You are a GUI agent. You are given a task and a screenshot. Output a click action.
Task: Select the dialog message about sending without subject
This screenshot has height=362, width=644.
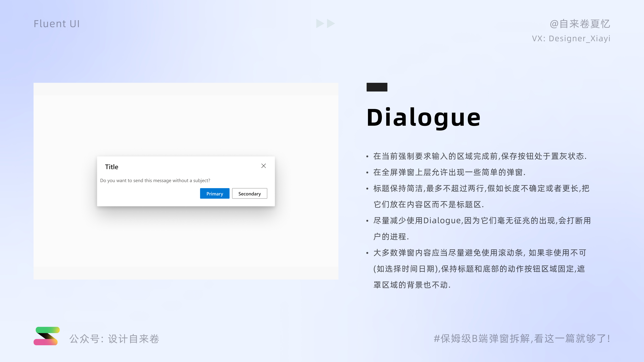click(155, 180)
